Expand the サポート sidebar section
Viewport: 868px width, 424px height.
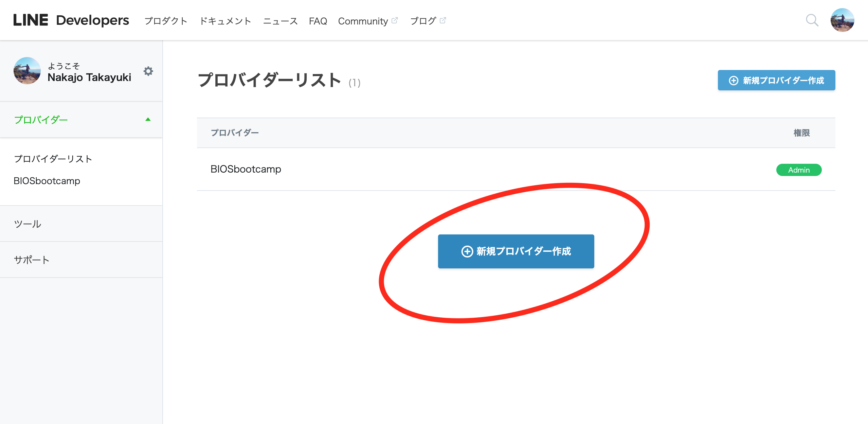tap(81, 260)
